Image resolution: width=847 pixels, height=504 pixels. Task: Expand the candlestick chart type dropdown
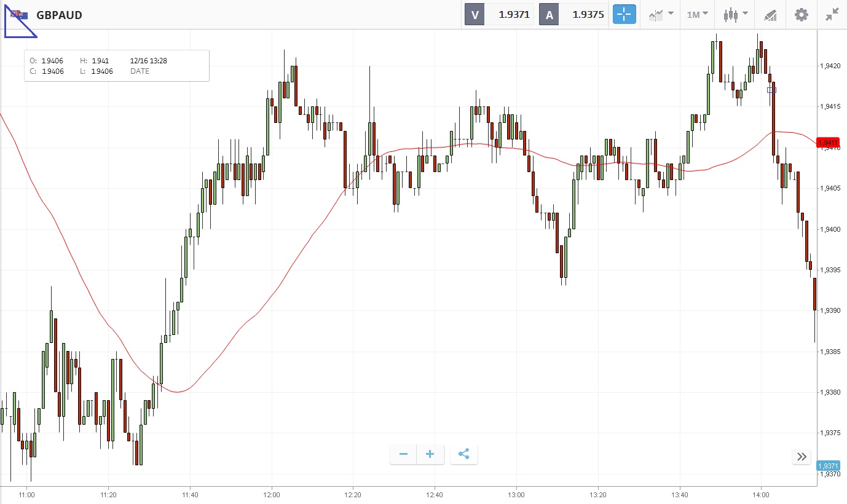point(735,14)
